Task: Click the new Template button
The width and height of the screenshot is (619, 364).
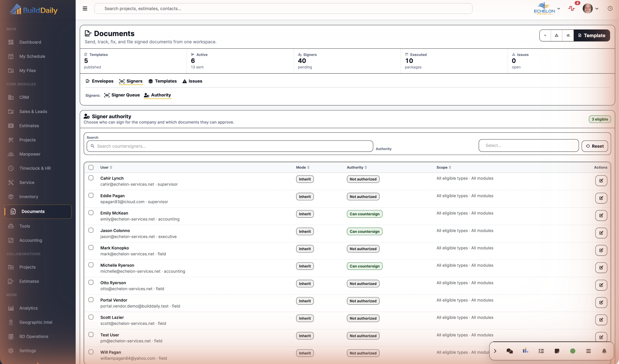Action: [x=592, y=35]
